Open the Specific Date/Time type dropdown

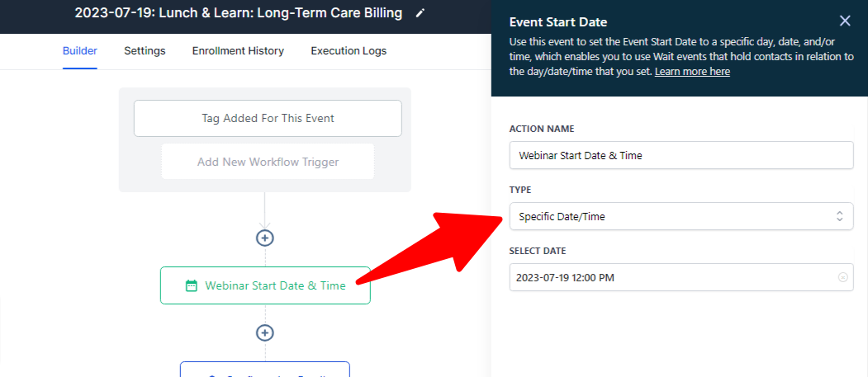point(681,217)
